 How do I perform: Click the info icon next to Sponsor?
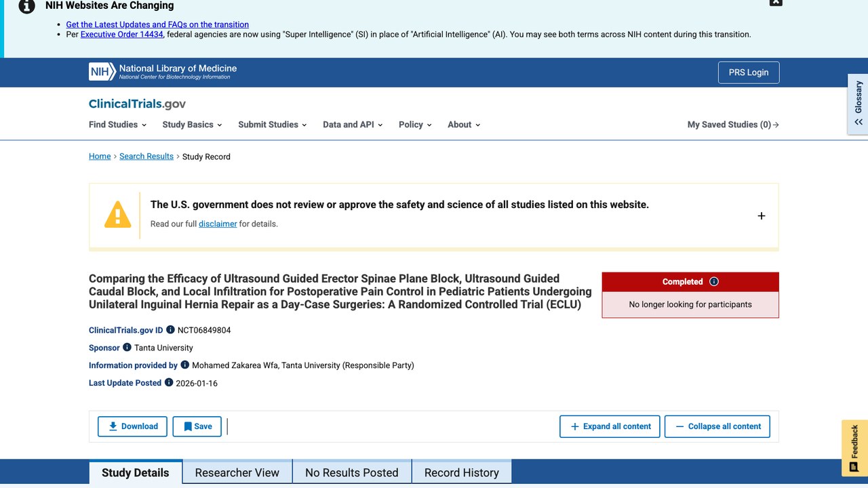(x=127, y=348)
